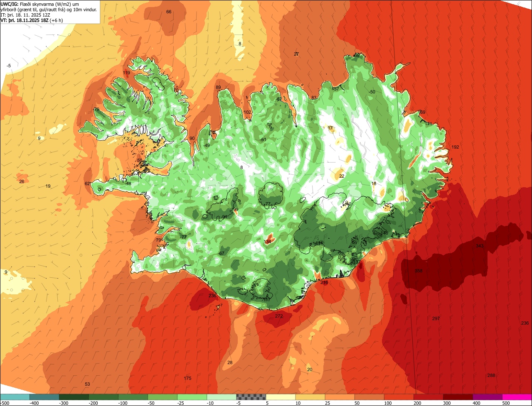
Task: Click the map value '90'
Action: pyautogui.click(x=192, y=139)
